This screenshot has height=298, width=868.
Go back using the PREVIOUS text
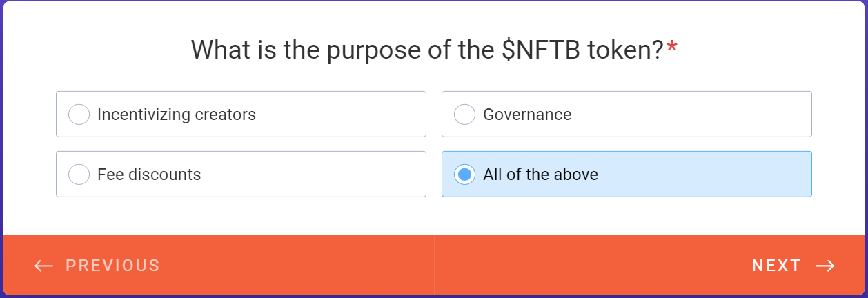[112, 266]
